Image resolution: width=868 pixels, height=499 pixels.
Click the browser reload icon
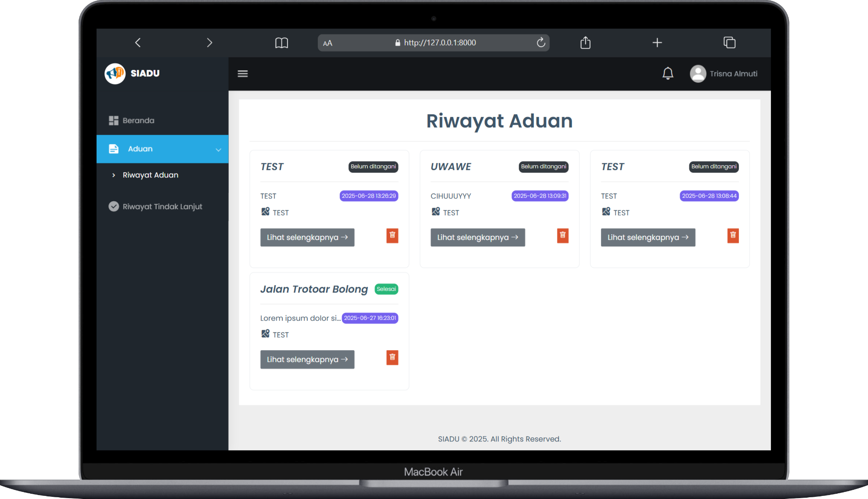click(x=540, y=43)
